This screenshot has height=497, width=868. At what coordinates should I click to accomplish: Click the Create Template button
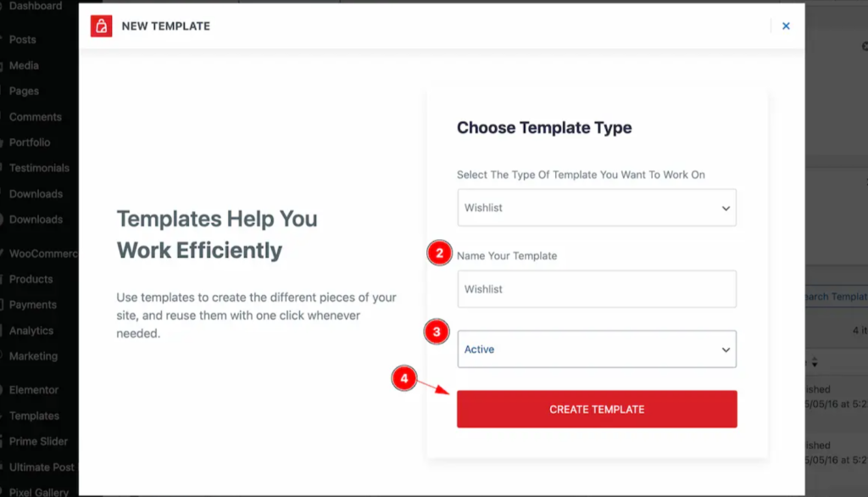597,409
